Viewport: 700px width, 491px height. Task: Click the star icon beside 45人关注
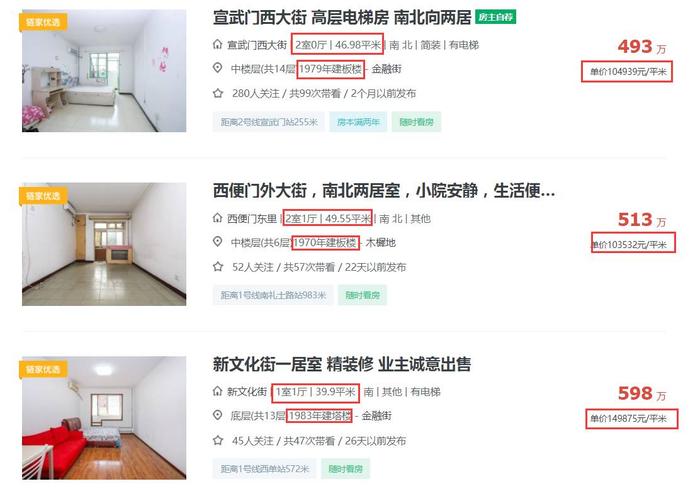coord(218,441)
